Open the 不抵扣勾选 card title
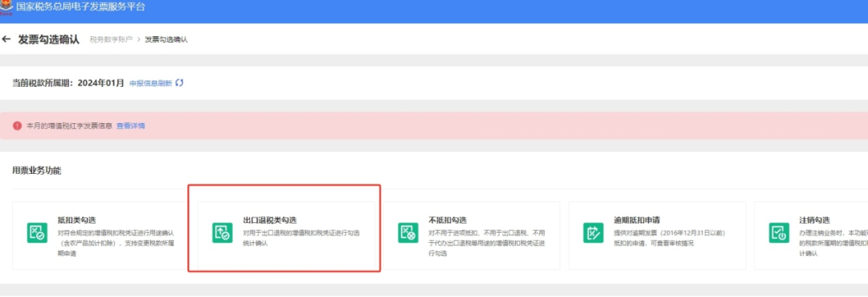This screenshot has height=297, width=868. [448, 220]
